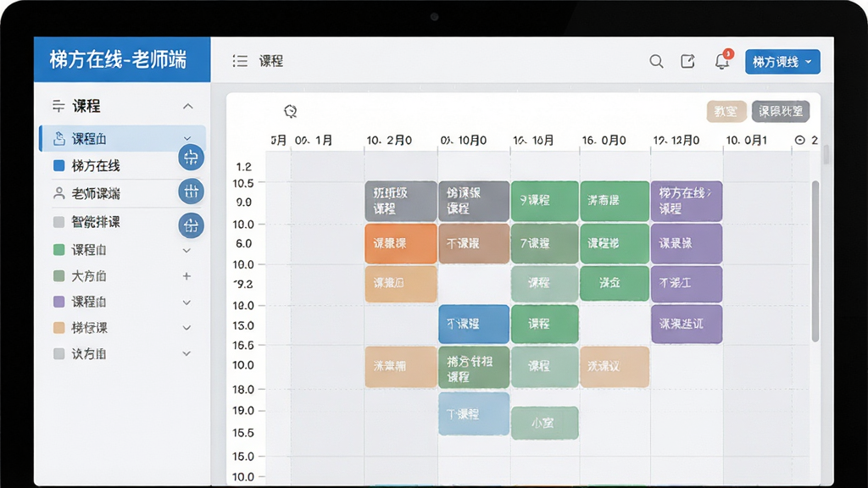Click the small circle icon ending date header

click(x=799, y=140)
